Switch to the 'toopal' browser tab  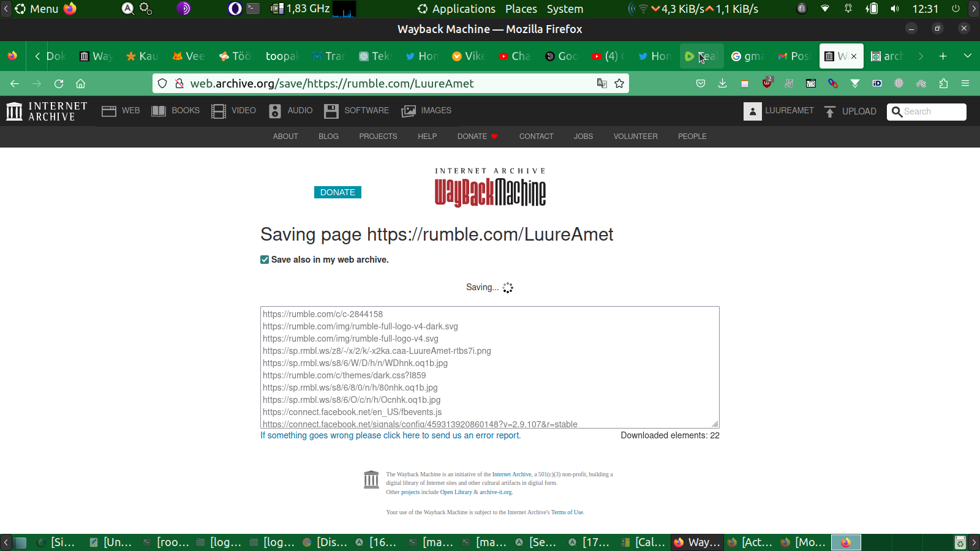(x=282, y=56)
